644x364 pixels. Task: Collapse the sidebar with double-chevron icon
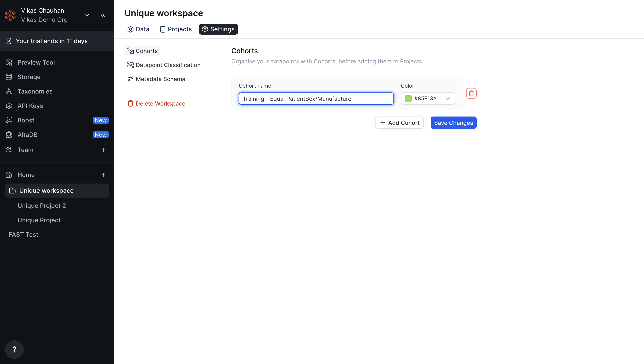pos(103,15)
